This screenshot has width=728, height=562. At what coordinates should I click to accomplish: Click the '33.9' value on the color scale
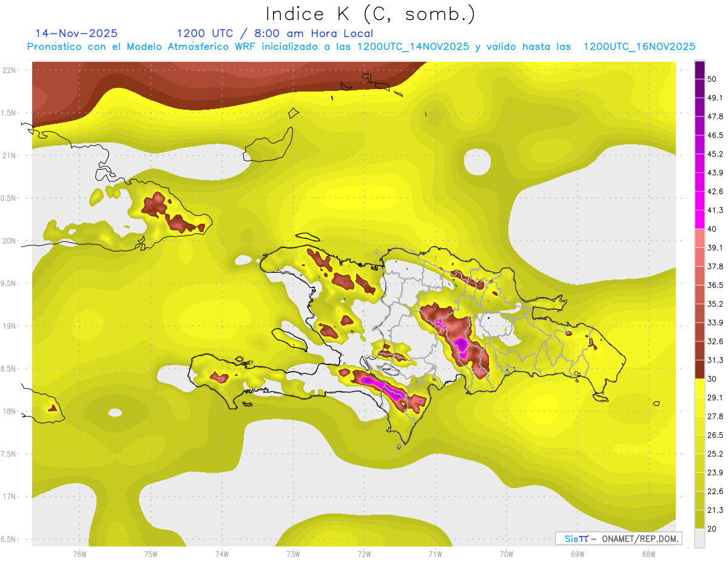pos(715,323)
